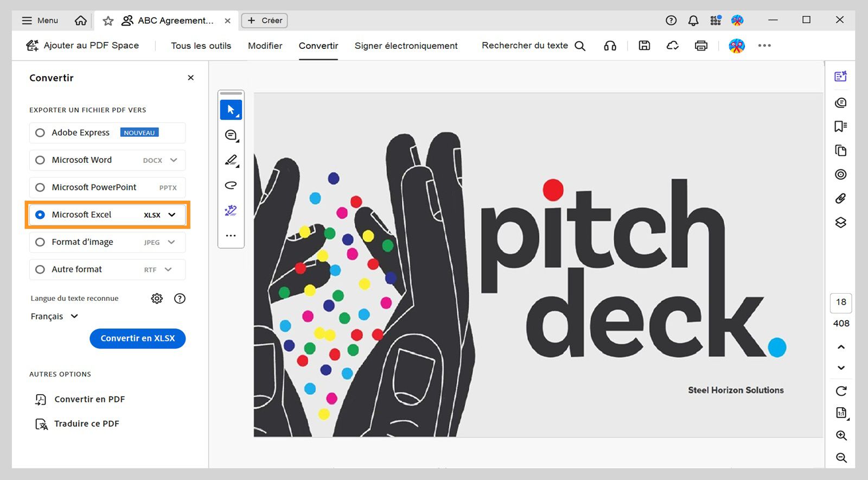The image size is (868, 480).
Task: Expand the DOCX format dropdown
Action: click(x=174, y=160)
